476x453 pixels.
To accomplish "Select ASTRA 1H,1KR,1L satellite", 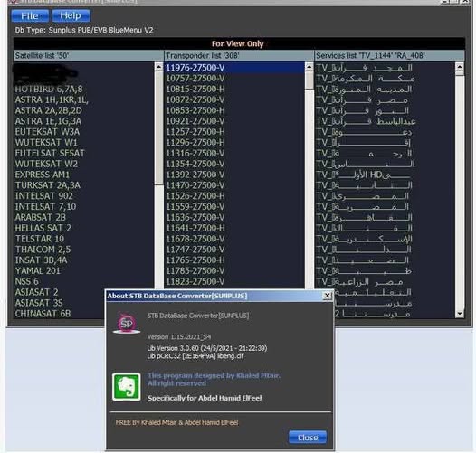I will pos(84,99).
